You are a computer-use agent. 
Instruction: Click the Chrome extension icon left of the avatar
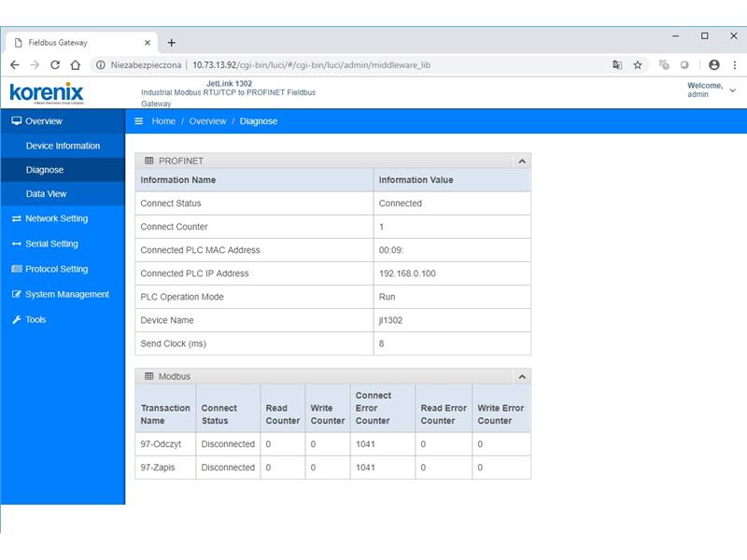684,64
